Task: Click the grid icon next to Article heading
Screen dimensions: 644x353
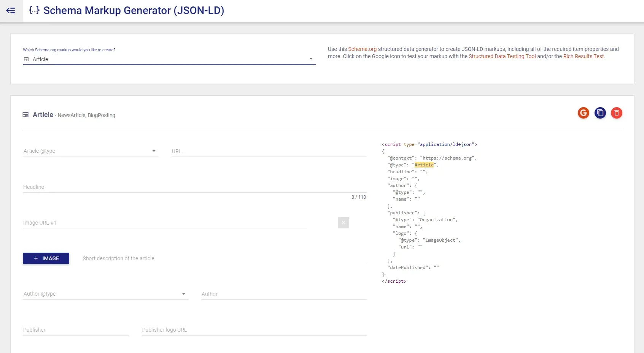Action: (x=25, y=114)
